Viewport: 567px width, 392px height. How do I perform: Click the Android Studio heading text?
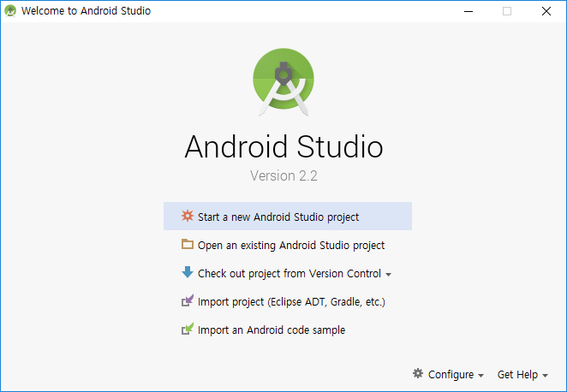coord(283,146)
